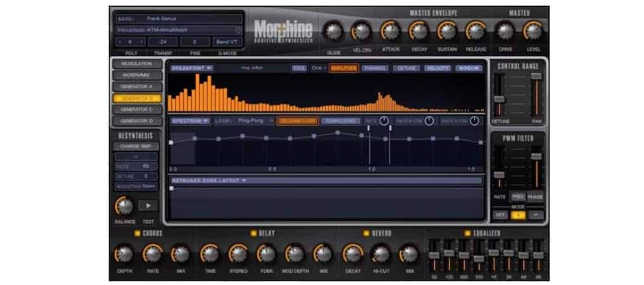Open the Bank selector field

(179, 19)
